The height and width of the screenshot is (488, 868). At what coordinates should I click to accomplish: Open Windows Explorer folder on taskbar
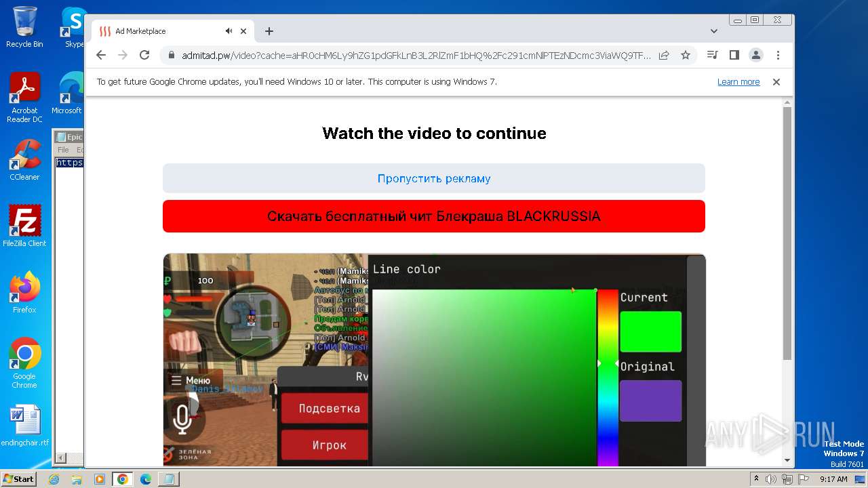pos(77,479)
